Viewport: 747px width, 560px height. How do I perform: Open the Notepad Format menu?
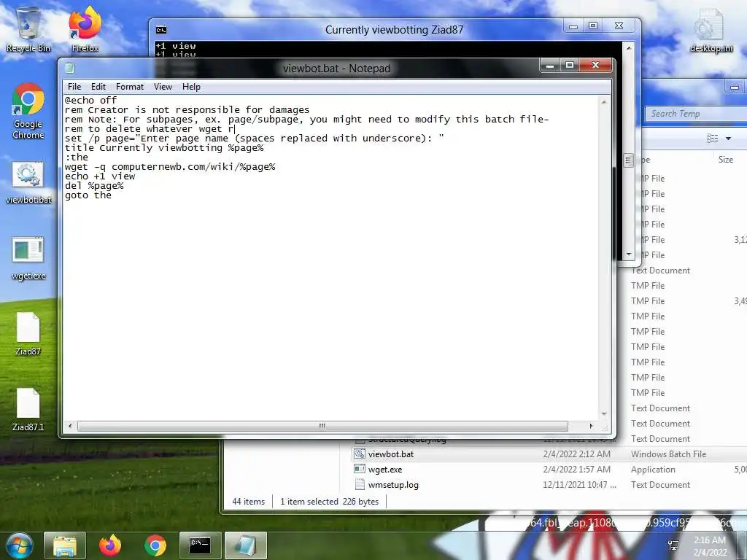[x=130, y=87]
